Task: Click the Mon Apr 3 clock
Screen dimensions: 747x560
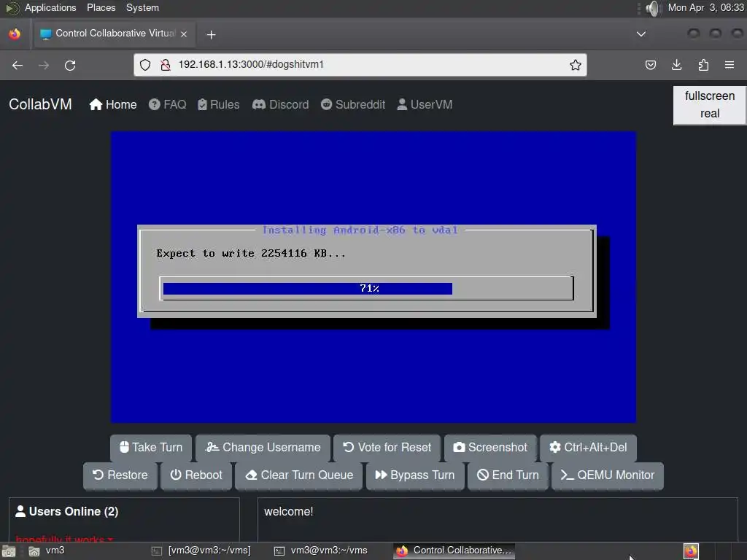Action: click(705, 7)
